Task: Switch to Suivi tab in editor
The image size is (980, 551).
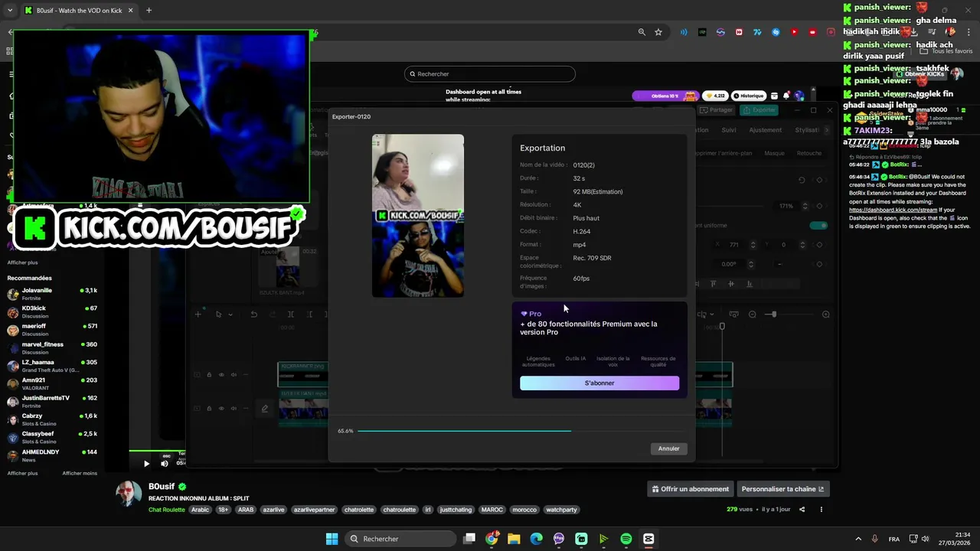Action: tap(729, 130)
